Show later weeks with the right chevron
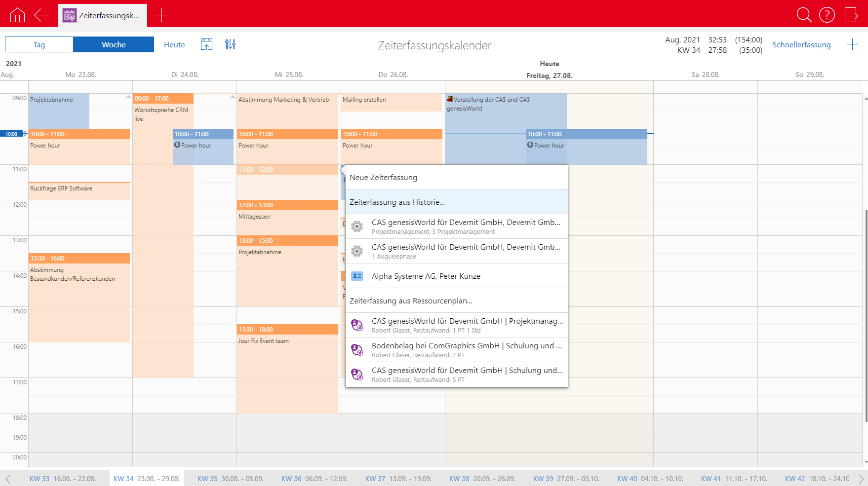This screenshot has height=486, width=868. [861, 479]
